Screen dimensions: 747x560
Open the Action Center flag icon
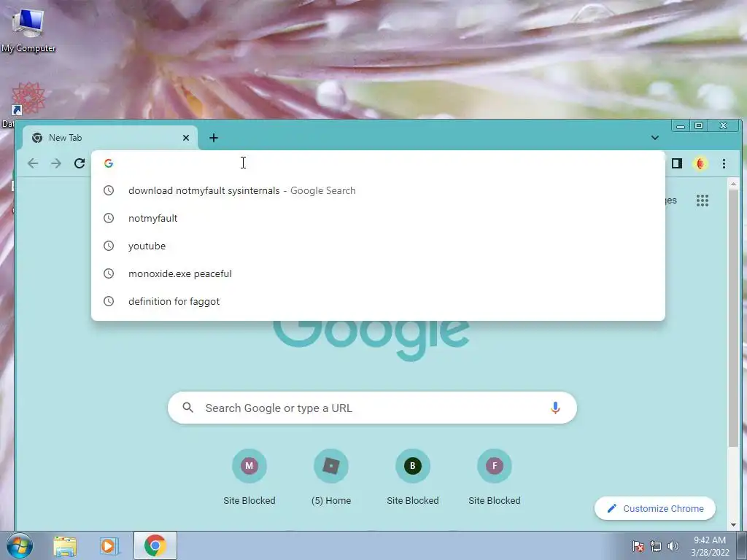tap(638, 546)
